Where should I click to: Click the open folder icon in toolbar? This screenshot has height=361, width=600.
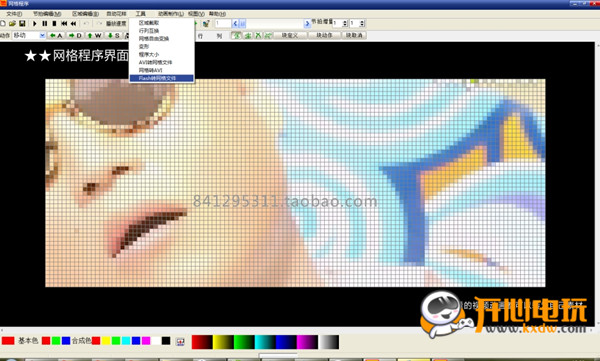coord(13,24)
